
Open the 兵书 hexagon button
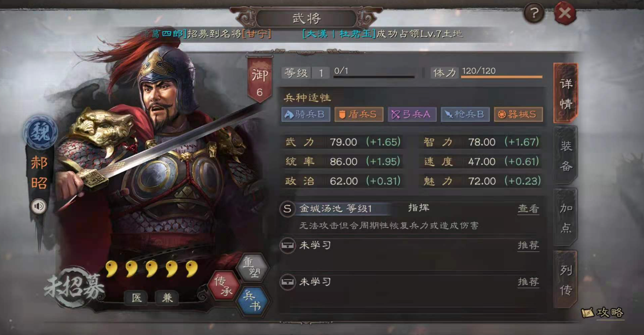[x=252, y=301]
